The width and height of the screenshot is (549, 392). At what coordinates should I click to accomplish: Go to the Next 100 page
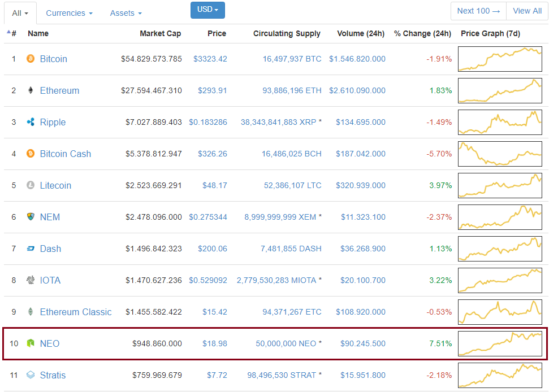tap(478, 11)
